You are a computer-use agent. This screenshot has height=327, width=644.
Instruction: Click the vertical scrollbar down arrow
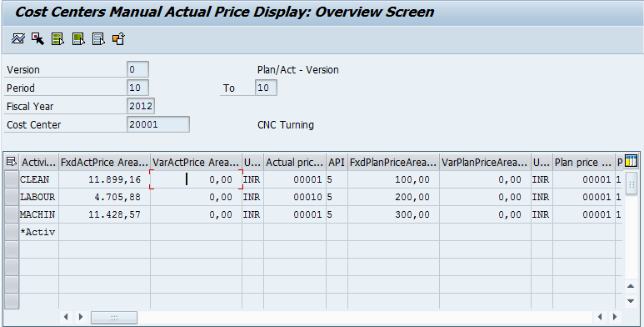[631, 300]
